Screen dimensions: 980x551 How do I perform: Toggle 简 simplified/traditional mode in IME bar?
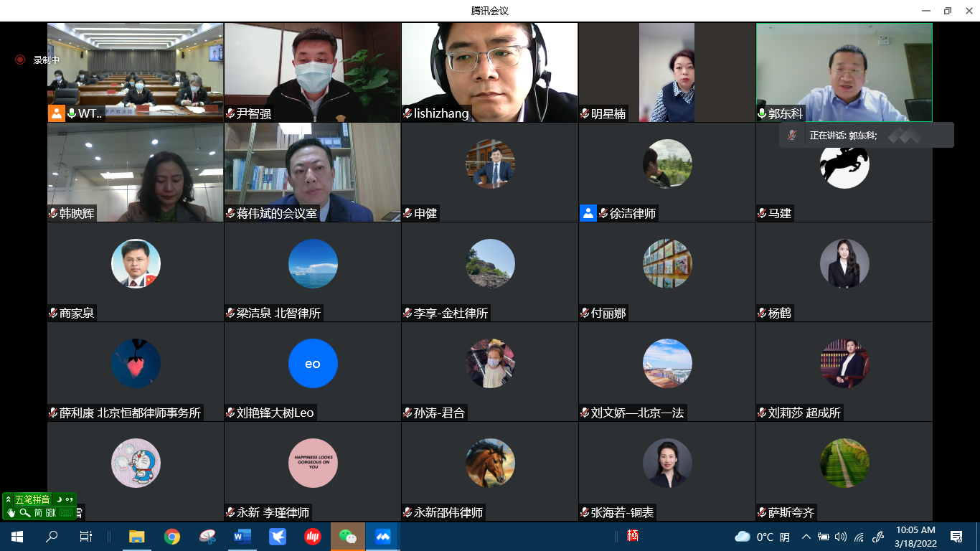click(38, 513)
